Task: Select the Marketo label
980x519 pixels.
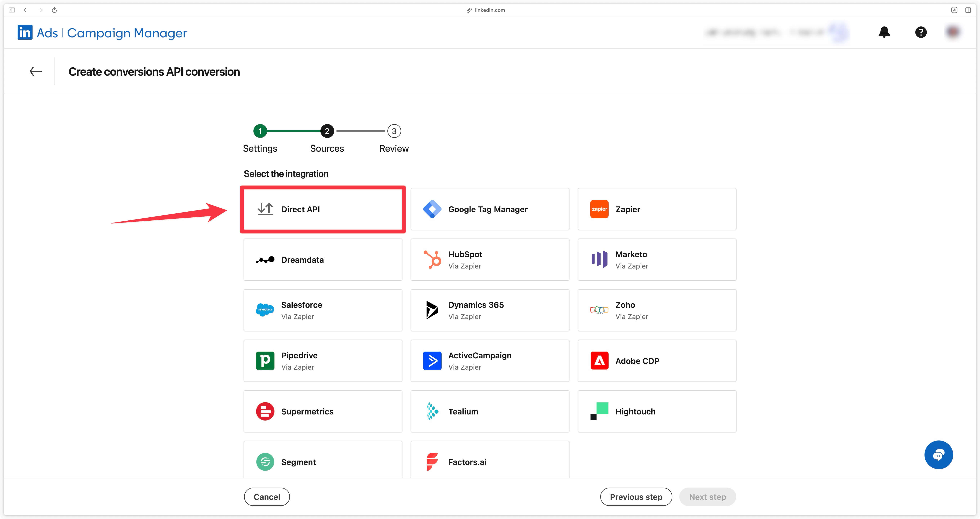Action: pos(631,254)
